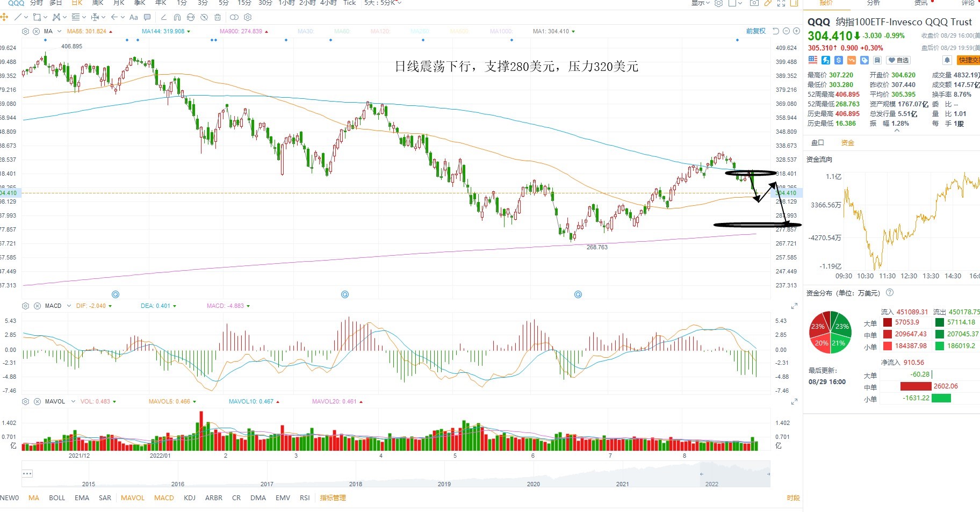Click the orange pencil draw icon
The image size is (980, 512).
768,3
